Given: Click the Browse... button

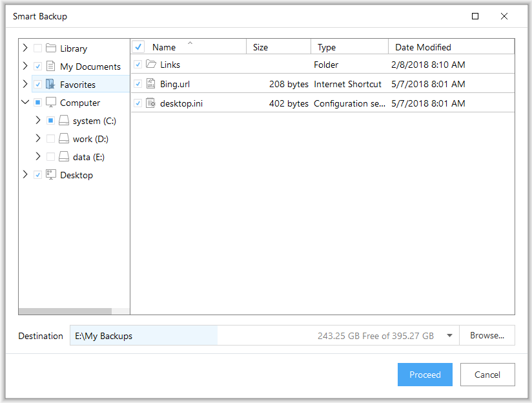Looking at the screenshot, I should 487,336.
